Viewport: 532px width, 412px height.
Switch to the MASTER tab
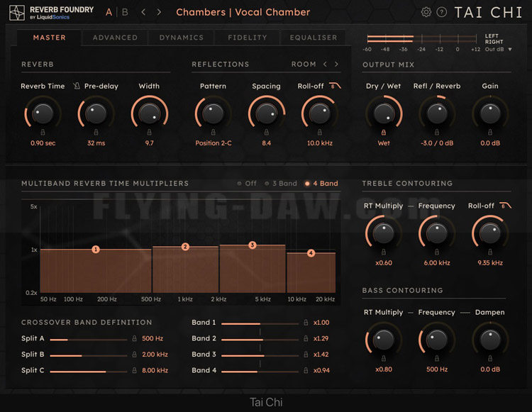50,38
